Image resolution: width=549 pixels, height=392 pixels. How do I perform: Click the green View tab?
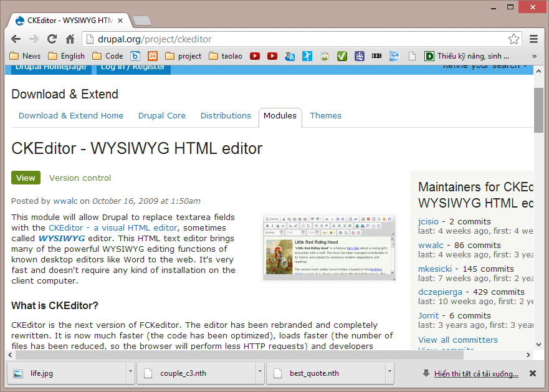click(x=26, y=178)
